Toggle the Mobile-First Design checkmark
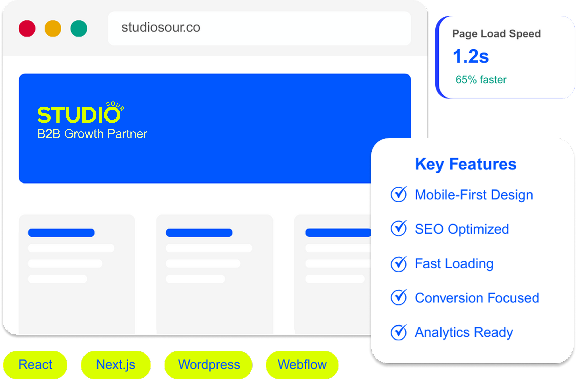This screenshot has height=380, width=588. click(399, 194)
